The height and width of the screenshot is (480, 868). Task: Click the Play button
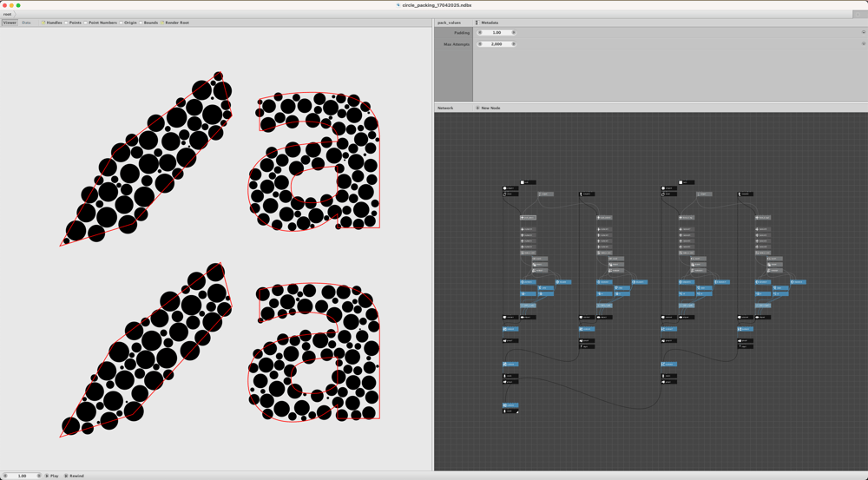(51, 476)
